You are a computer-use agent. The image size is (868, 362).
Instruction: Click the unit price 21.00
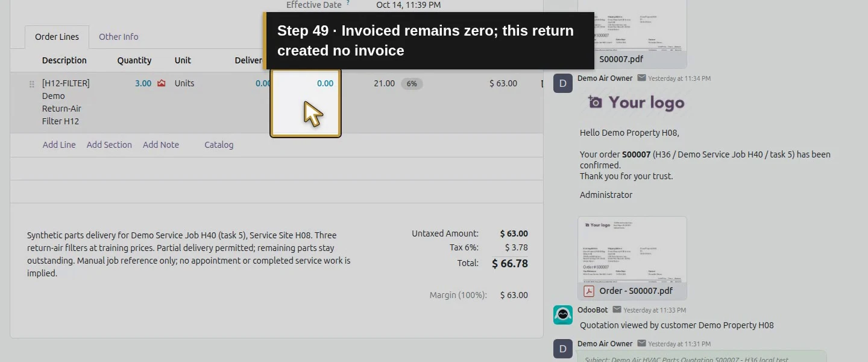coord(384,83)
